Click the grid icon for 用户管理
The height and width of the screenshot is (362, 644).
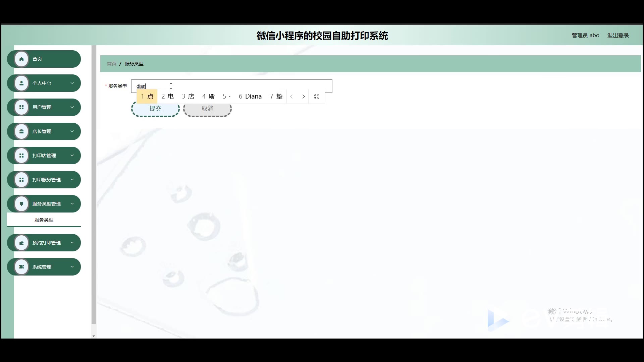21,107
